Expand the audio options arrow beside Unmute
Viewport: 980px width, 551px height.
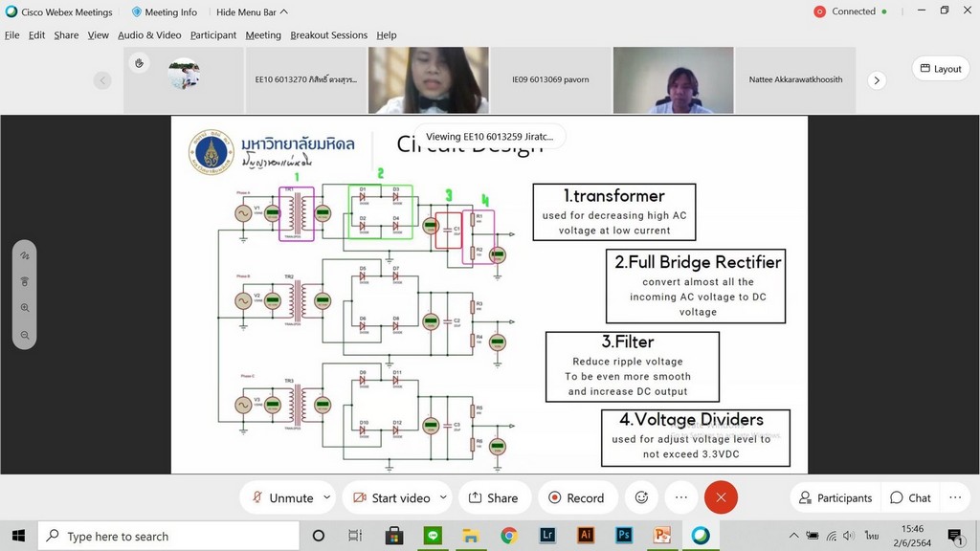point(327,497)
